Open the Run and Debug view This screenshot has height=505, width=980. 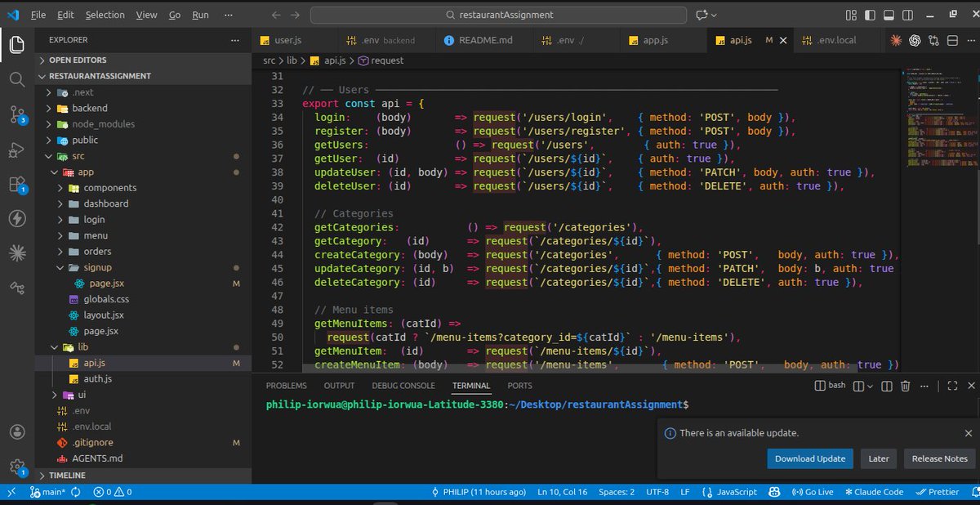click(x=17, y=150)
